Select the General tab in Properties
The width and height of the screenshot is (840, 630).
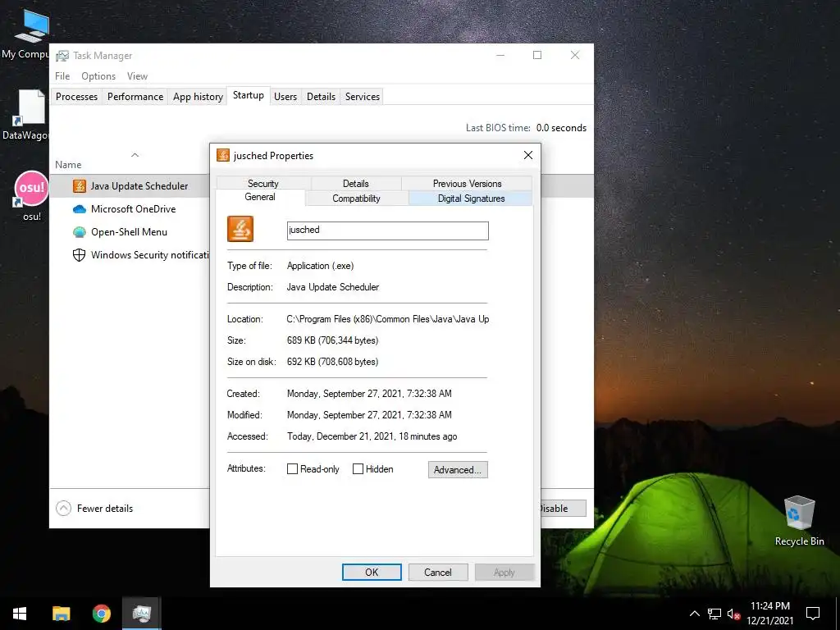[x=260, y=197]
